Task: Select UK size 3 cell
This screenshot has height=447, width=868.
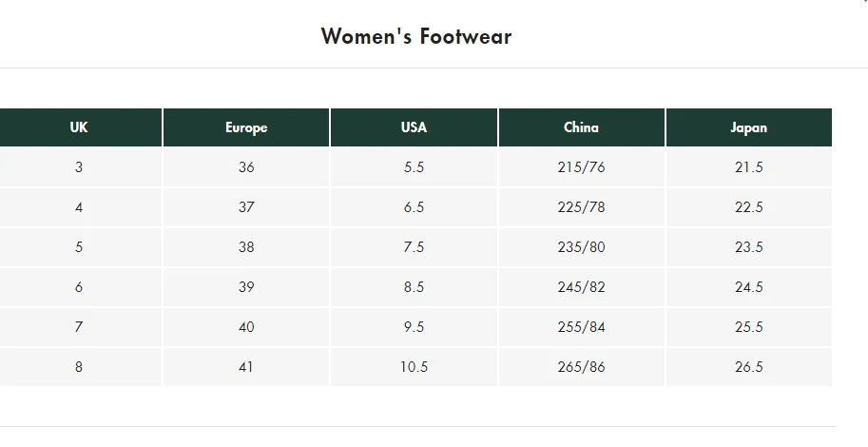Action: [x=79, y=167]
